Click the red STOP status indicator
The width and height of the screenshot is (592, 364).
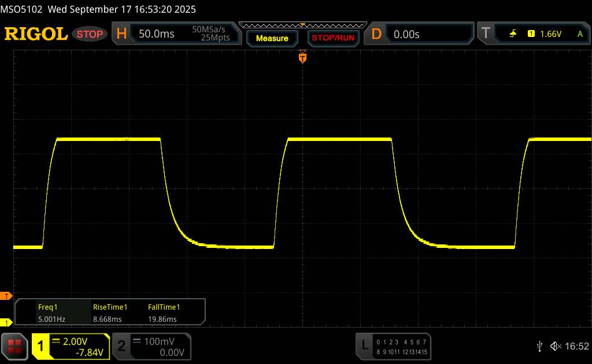[x=90, y=34]
